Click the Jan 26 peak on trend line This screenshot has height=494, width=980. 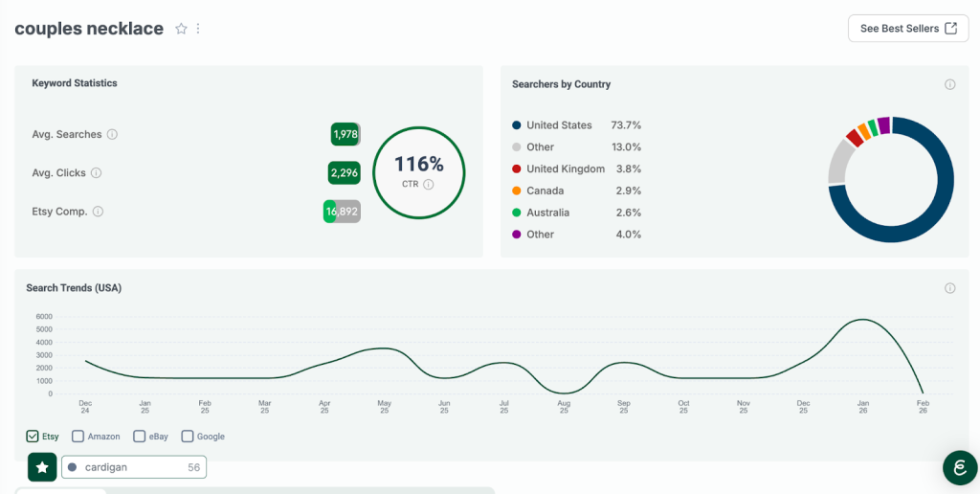tap(863, 320)
